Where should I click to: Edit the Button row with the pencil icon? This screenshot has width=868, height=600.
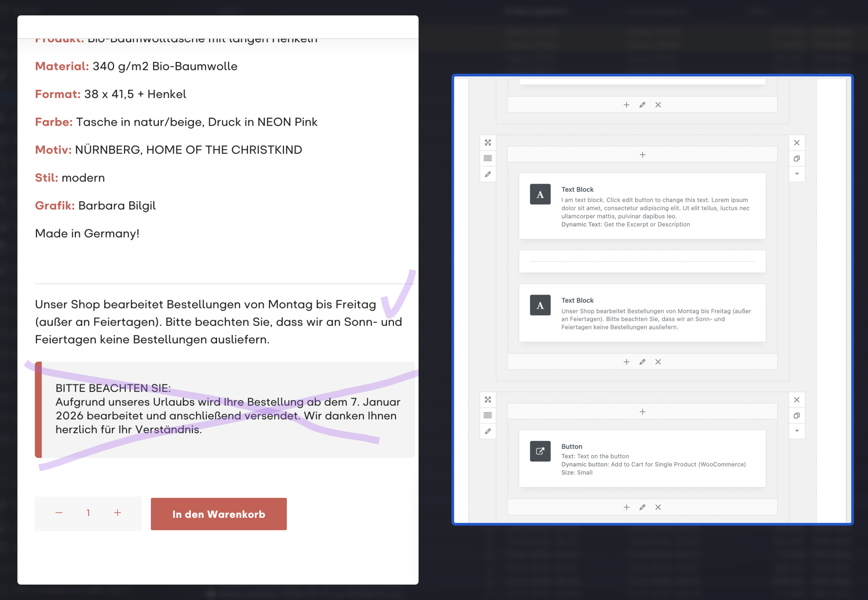point(488,431)
